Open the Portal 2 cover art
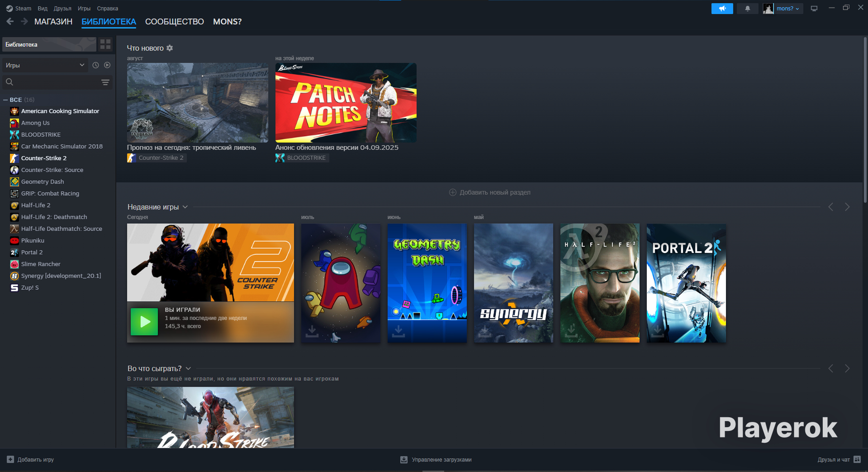This screenshot has width=868, height=472. tap(686, 283)
